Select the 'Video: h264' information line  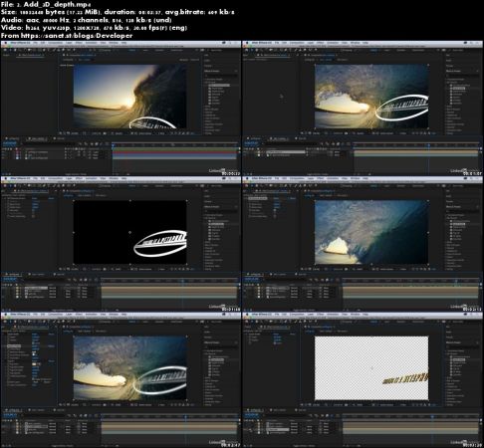[94, 28]
